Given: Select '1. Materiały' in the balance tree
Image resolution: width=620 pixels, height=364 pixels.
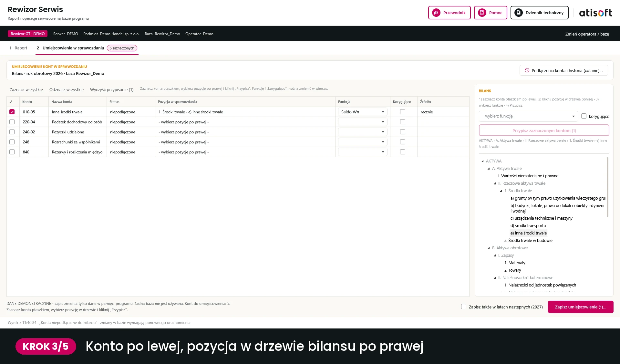Looking at the screenshot, I should [x=515, y=263].
